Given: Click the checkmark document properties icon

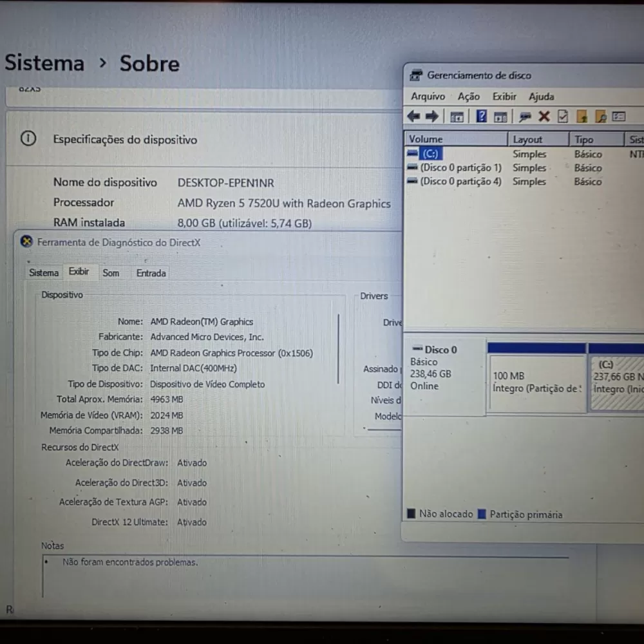Looking at the screenshot, I should click(x=563, y=117).
